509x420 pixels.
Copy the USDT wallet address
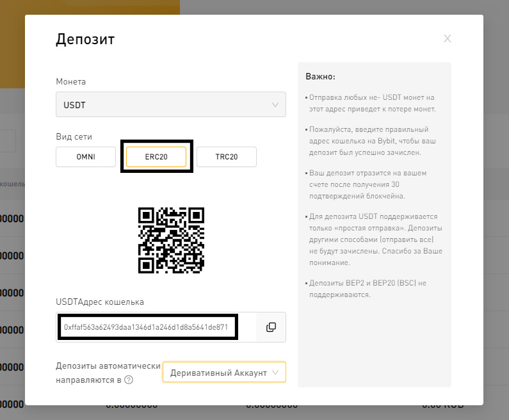pyautogui.click(x=271, y=327)
